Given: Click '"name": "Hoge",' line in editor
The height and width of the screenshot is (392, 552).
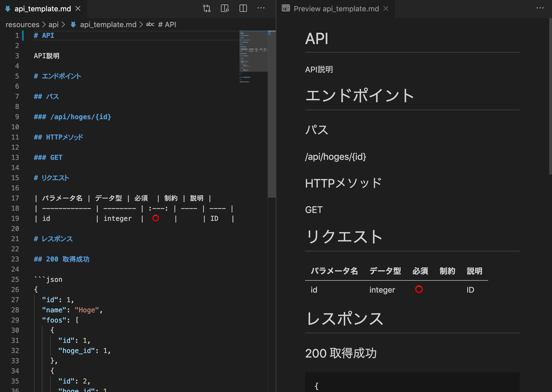Looking at the screenshot, I should pos(72,310).
